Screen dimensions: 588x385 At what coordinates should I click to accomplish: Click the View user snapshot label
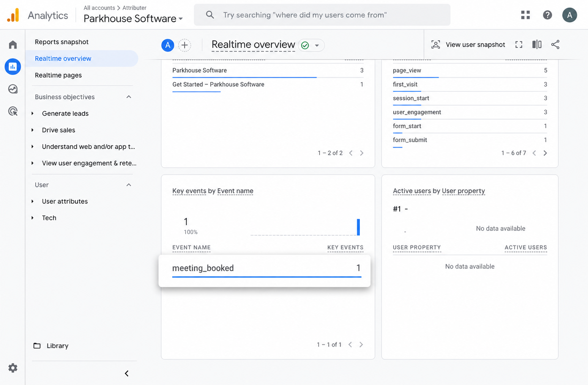click(475, 44)
